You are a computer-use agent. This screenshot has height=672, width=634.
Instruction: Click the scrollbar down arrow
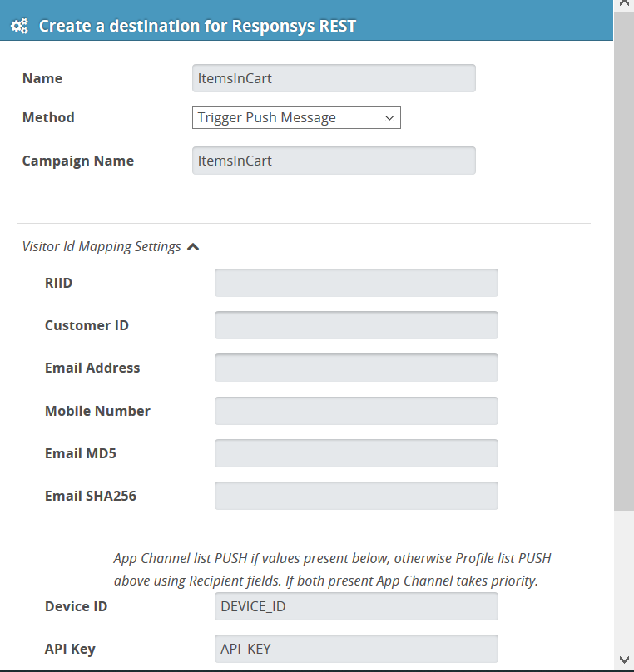(624, 660)
